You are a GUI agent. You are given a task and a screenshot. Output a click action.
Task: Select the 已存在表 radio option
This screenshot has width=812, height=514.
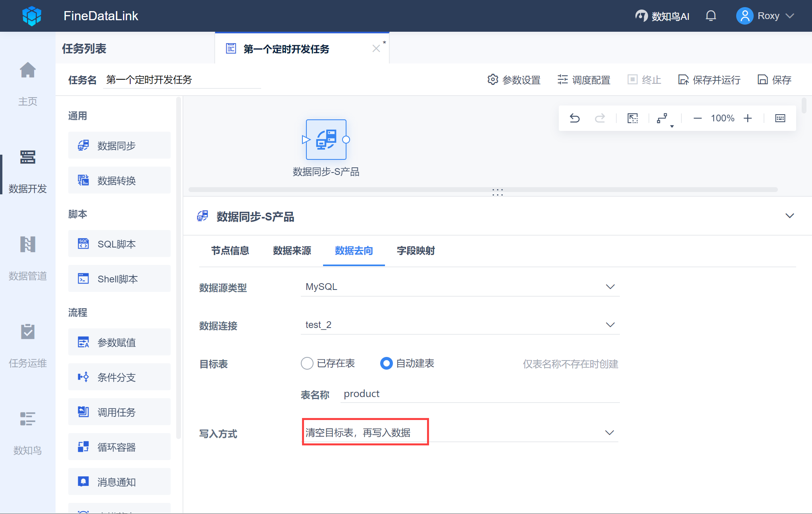tap(307, 363)
